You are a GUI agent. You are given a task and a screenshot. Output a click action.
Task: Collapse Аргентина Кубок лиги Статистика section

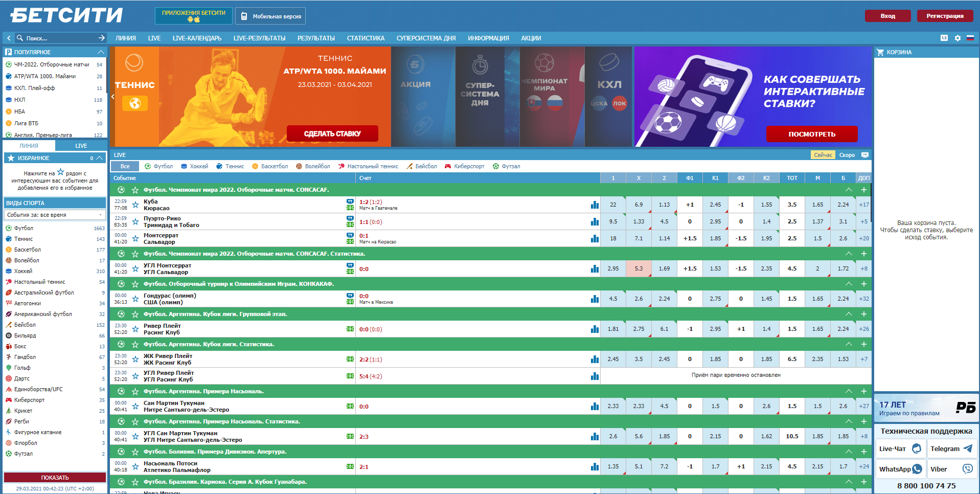tap(849, 344)
